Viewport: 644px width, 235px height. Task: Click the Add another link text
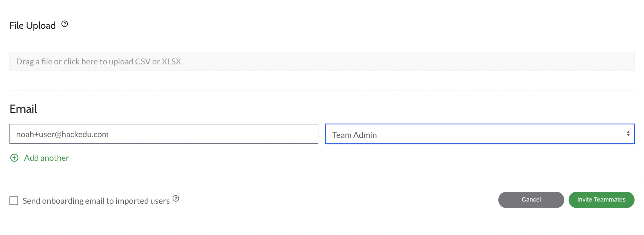47,158
